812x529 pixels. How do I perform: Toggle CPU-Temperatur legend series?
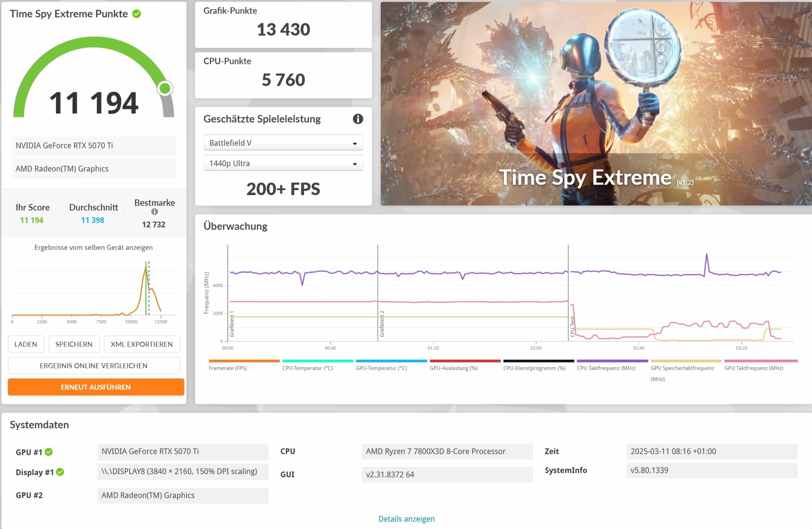[307, 368]
